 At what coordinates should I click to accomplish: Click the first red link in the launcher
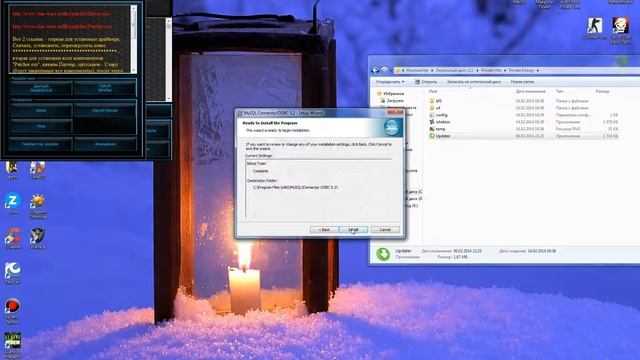point(61,14)
